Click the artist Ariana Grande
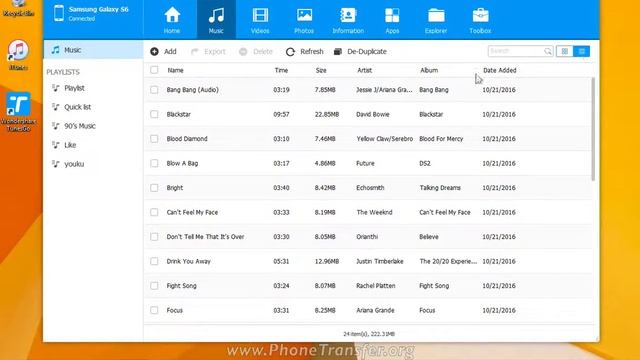Viewport: 640px width, 360px height. tap(375, 310)
